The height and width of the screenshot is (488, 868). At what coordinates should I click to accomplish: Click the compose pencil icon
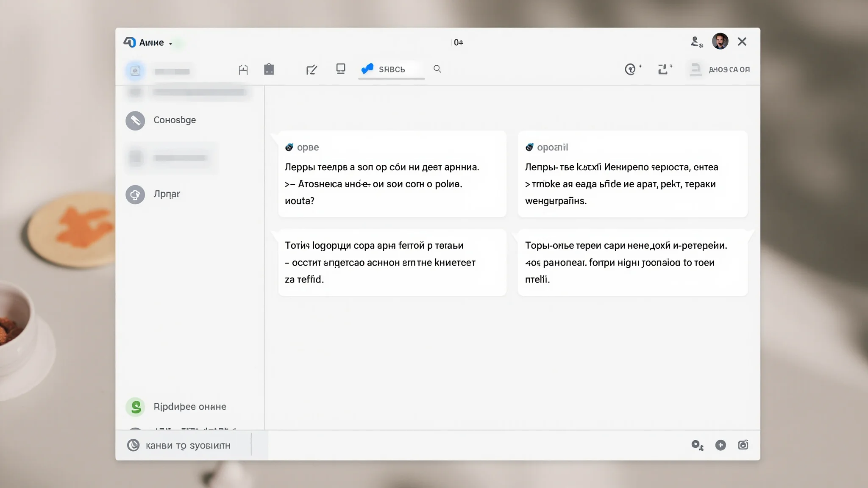(312, 69)
